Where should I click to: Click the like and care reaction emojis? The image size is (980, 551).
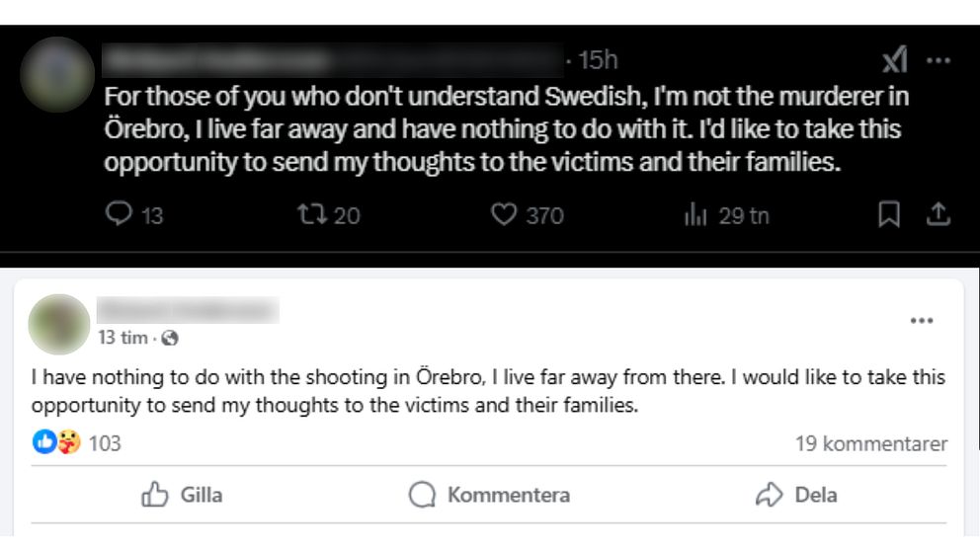coord(56,443)
